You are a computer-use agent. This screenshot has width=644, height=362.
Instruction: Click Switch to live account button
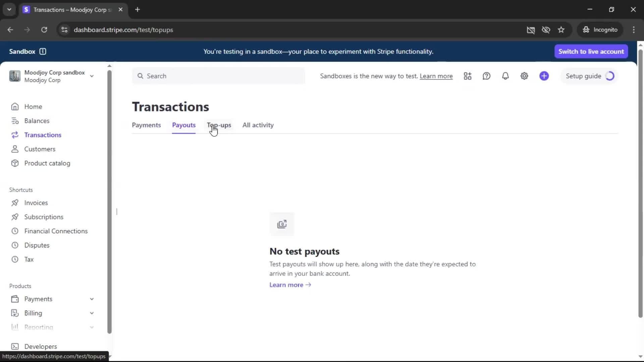point(591,51)
